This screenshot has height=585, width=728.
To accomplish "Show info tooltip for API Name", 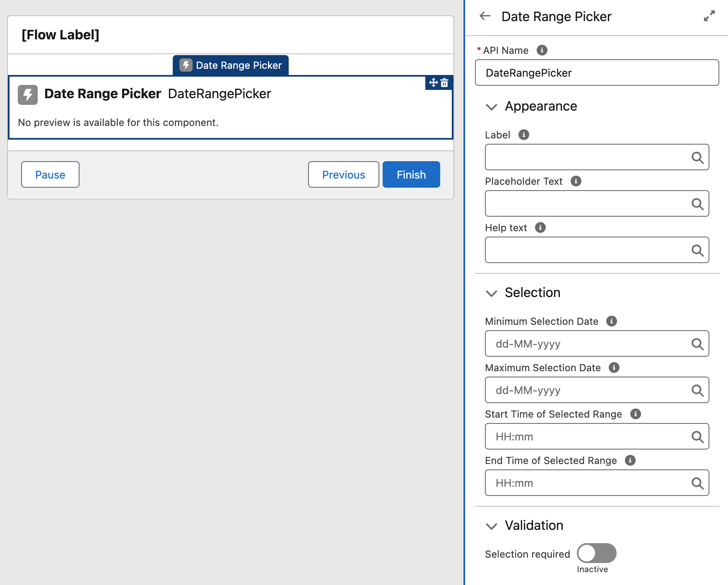I will coord(542,50).
